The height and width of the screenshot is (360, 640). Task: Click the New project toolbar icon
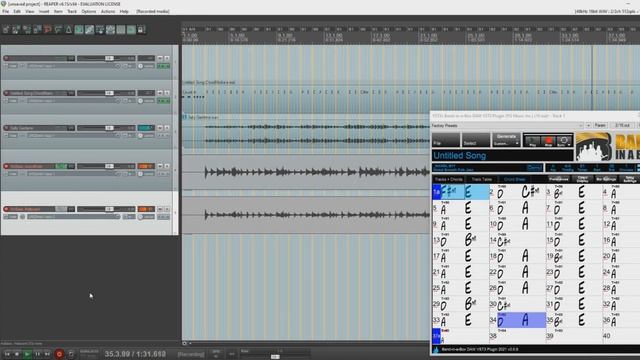[6, 30]
